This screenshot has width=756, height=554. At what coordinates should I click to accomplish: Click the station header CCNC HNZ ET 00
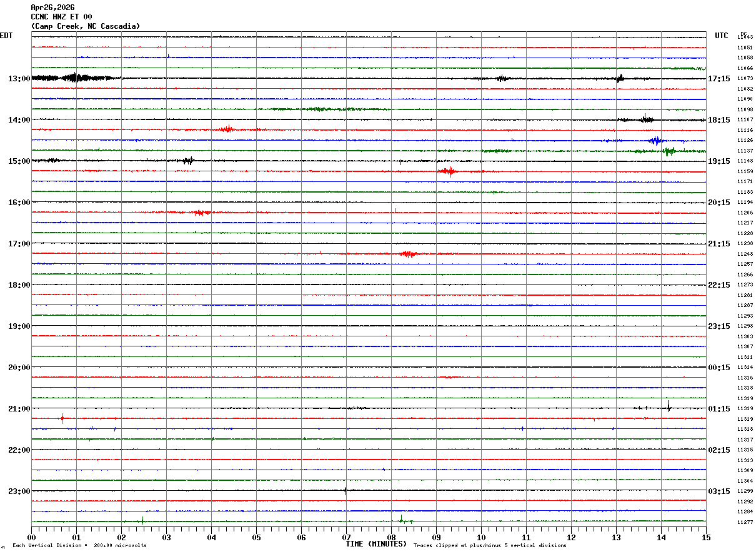61,17
